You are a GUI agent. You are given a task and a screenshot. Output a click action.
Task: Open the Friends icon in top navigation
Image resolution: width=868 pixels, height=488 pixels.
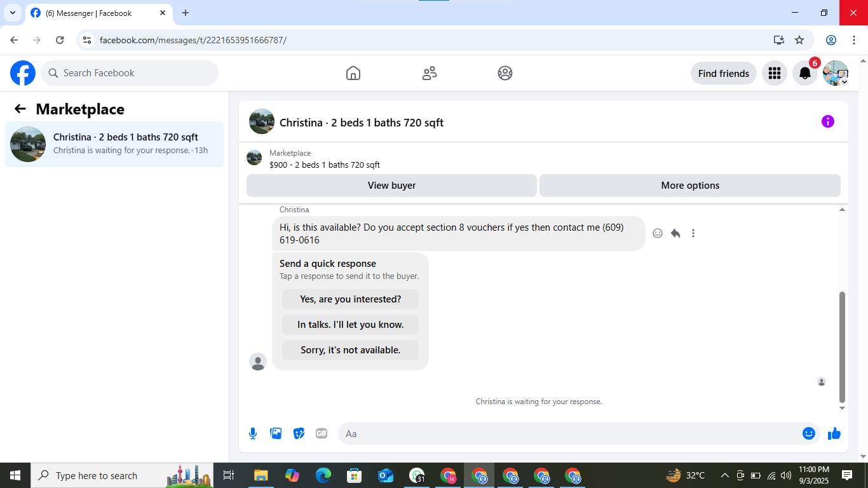tap(430, 73)
